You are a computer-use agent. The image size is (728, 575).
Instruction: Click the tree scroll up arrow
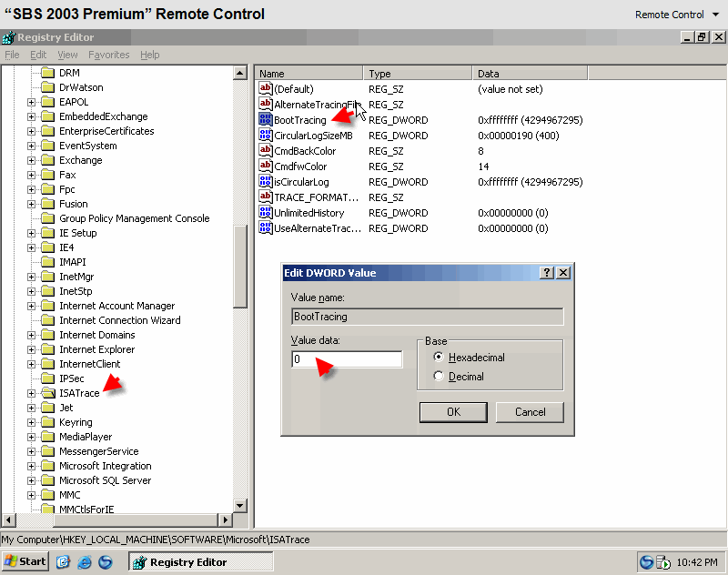240,73
